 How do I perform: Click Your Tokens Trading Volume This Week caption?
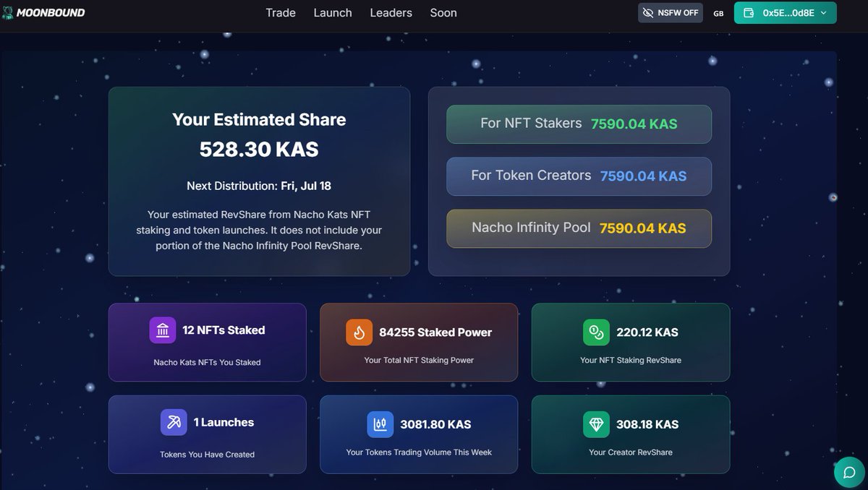[419, 452]
